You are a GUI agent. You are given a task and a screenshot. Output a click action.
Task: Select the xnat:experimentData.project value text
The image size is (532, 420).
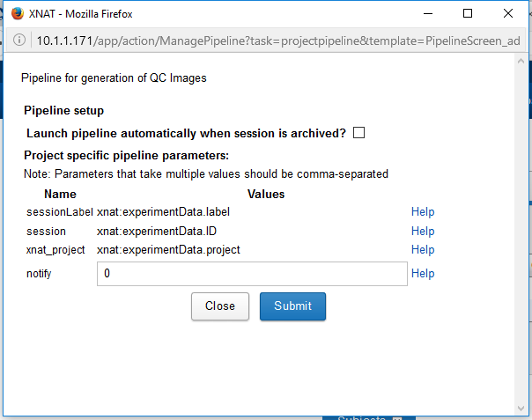click(x=168, y=250)
